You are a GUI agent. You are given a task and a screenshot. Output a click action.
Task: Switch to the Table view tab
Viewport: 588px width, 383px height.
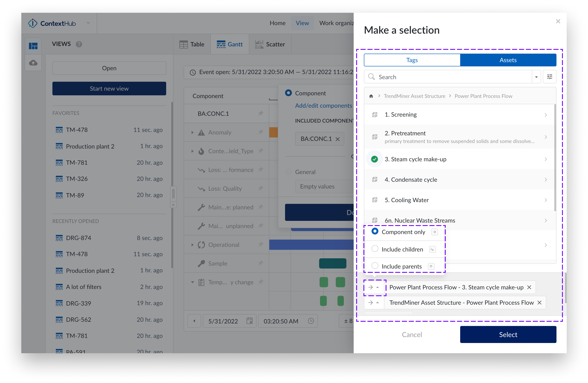[192, 44]
